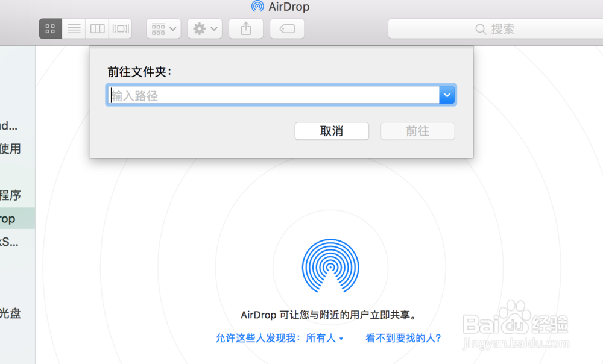
Task: Select the sidebar item ending in S...
Action: [17, 242]
